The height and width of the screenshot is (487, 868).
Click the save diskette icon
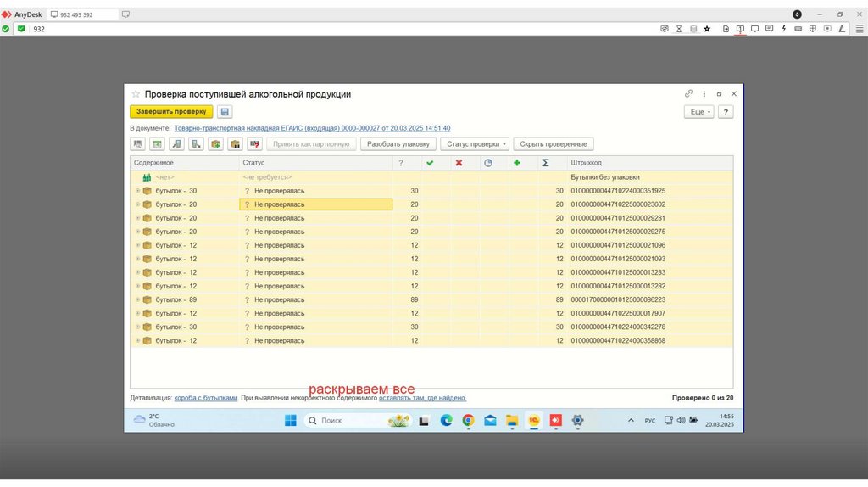(225, 111)
